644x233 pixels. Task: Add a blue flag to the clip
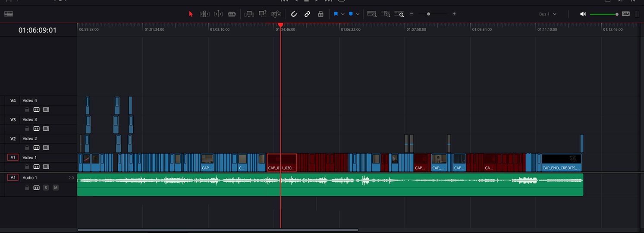336,14
